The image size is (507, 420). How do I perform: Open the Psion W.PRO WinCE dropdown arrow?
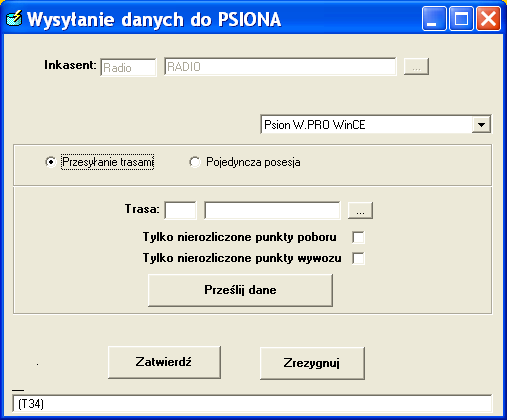481,125
